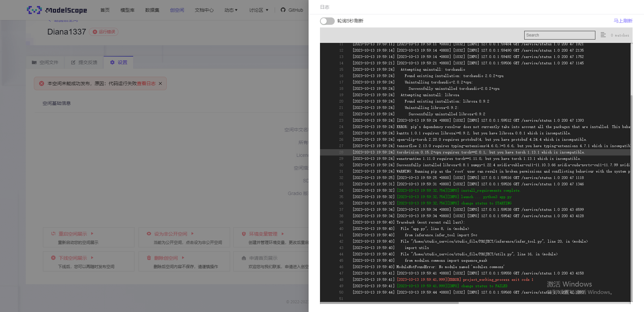Click the offline icon beside 下线空间展示
Screen dimensions: 644x312
[x=53, y=258]
